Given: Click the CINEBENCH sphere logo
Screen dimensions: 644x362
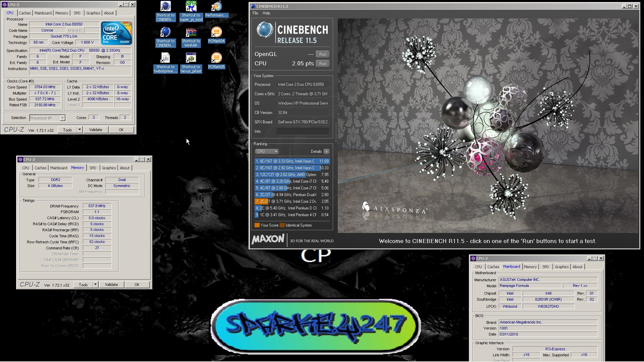Looking at the screenshot, I should [x=265, y=30].
